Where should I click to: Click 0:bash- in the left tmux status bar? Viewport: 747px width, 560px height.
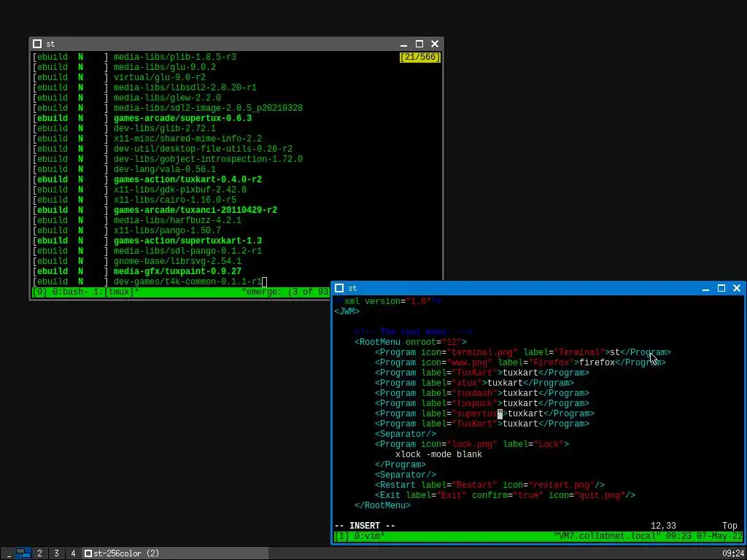point(70,292)
